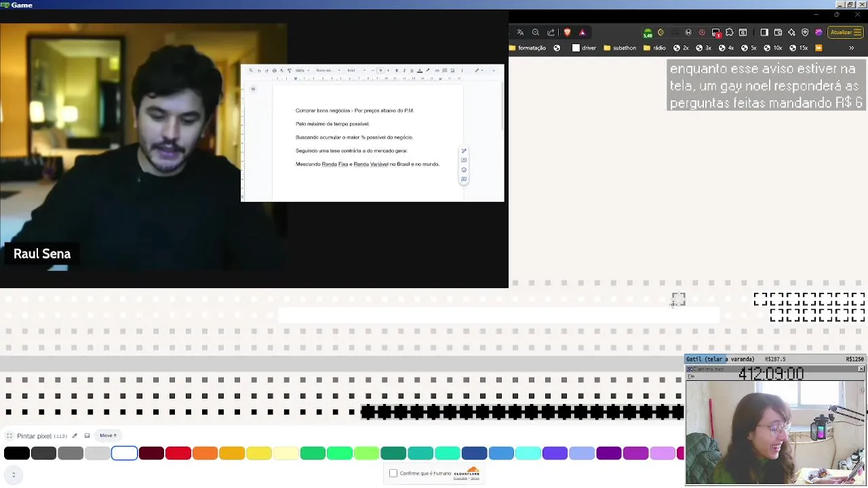
Task: Click the Pintar pixel selection frame icon
Action: (x=9, y=436)
